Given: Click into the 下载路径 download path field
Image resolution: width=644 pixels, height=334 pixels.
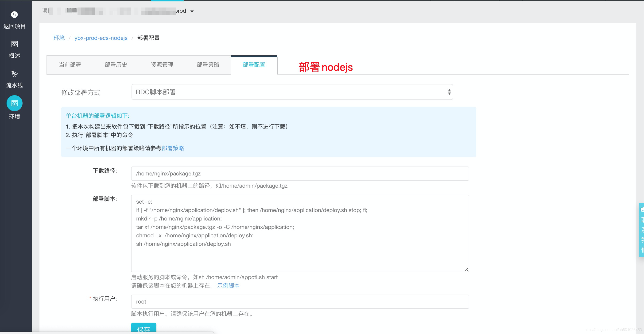Looking at the screenshot, I should point(300,174).
